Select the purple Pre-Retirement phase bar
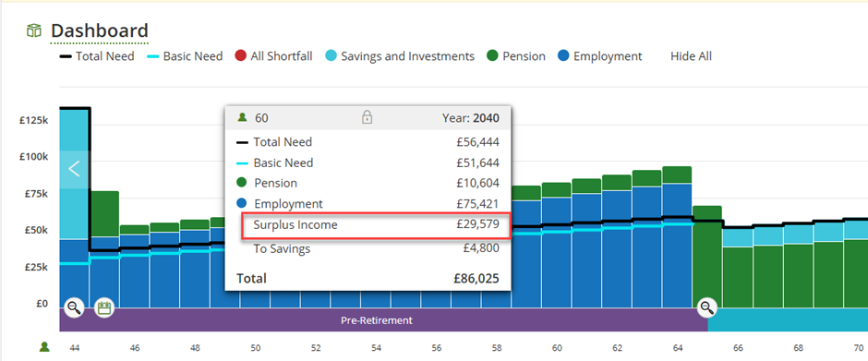The height and width of the screenshot is (361, 868). tap(377, 320)
